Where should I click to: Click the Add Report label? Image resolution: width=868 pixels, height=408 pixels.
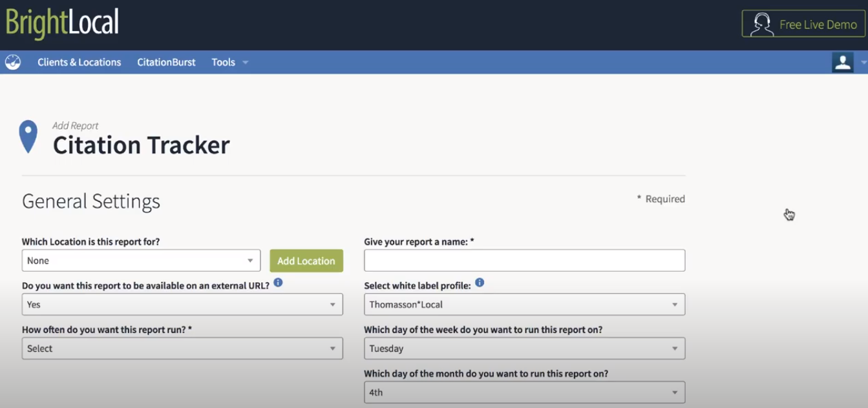pos(76,126)
